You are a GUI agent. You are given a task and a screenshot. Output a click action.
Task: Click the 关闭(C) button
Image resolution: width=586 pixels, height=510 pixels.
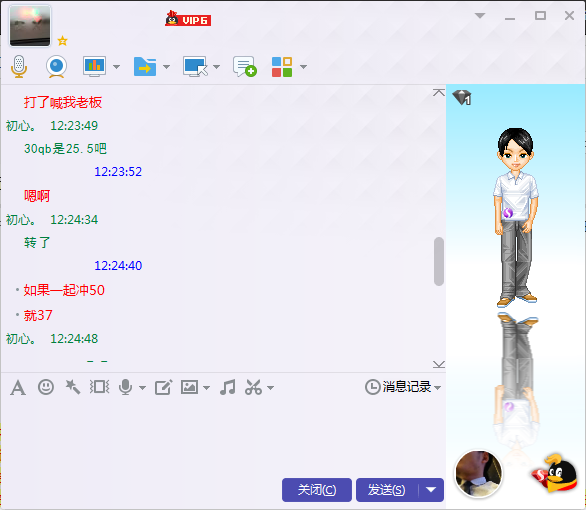317,489
